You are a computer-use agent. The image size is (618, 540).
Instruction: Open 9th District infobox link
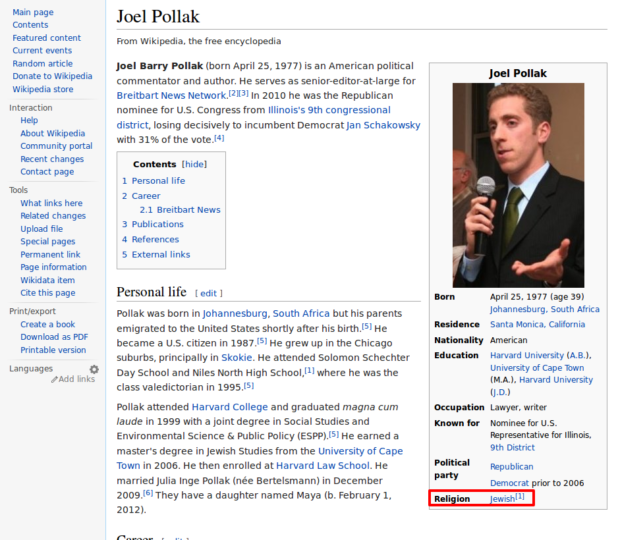point(512,448)
